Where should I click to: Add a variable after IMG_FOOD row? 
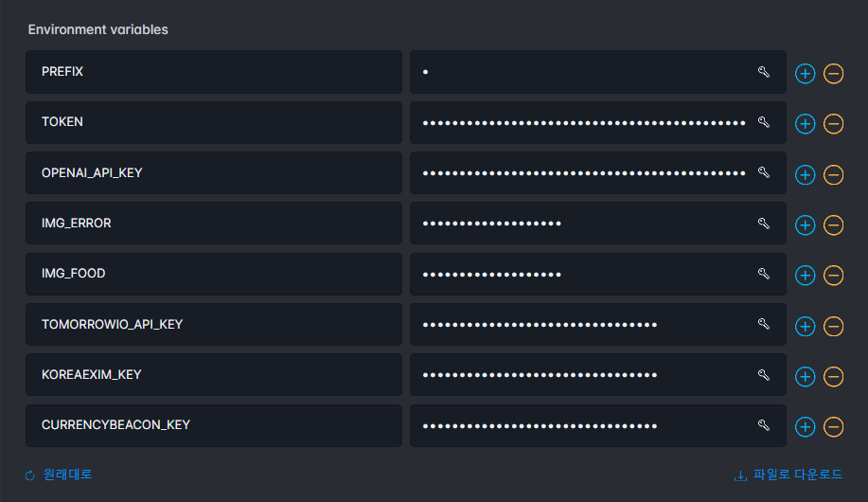805,276
